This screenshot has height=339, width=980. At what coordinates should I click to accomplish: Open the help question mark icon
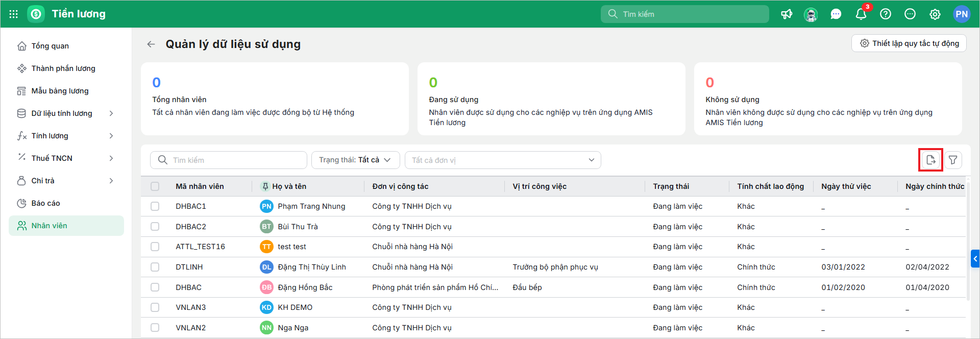[x=886, y=14]
